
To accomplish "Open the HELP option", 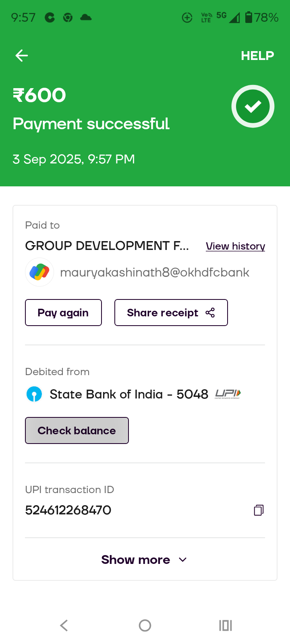I will pyautogui.click(x=257, y=56).
